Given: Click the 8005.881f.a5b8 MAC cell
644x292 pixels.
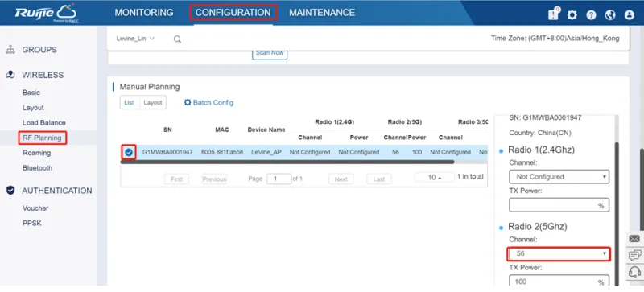Looking at the screenshot, I should click(x=222, y=152).
